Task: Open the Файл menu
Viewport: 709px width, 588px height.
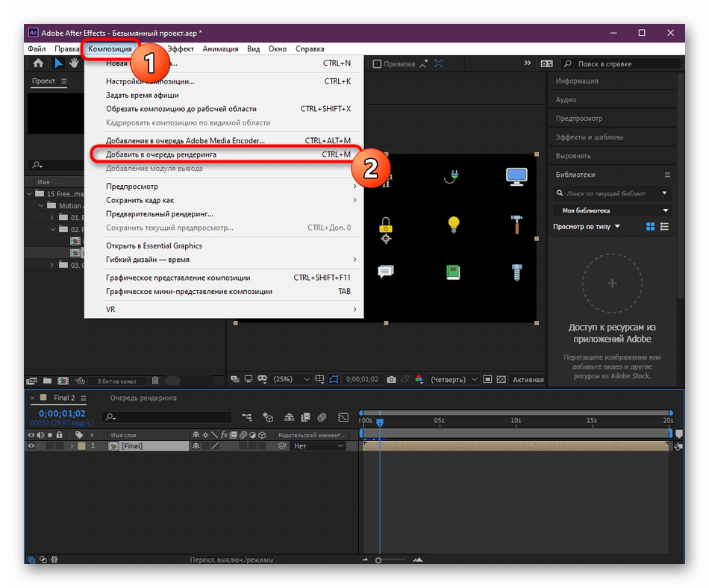Action: point(37,49)
